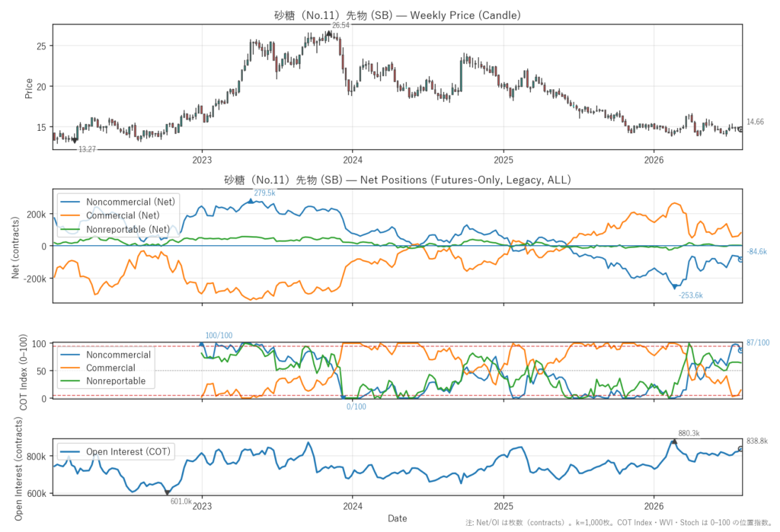This screenshot has width=780, height=532.
Task: Click the 2025 tick on the bottom axis
Action: [503, 507]
